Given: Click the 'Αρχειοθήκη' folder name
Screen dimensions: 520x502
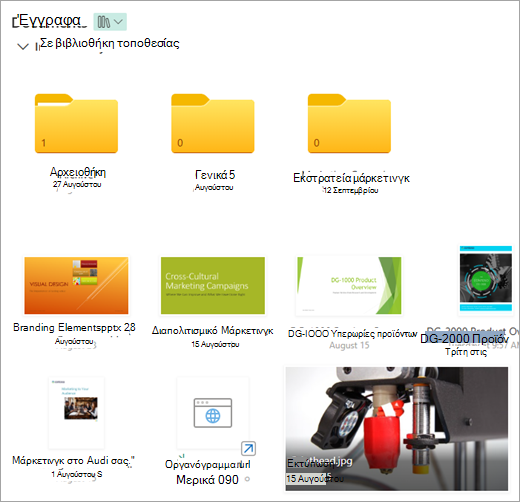Looking at the screenshot, I should tap(78, 172).
